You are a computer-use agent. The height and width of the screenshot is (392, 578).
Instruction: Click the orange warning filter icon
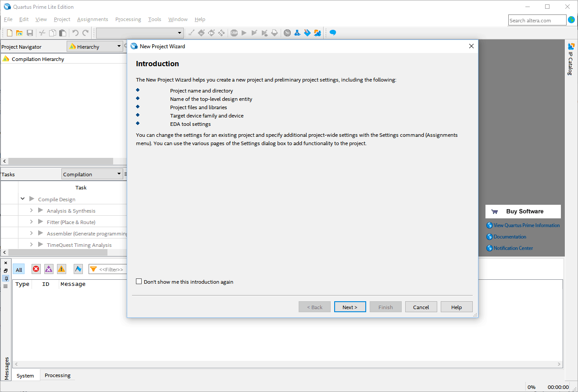pyautogui.click(x=61, y=269)
